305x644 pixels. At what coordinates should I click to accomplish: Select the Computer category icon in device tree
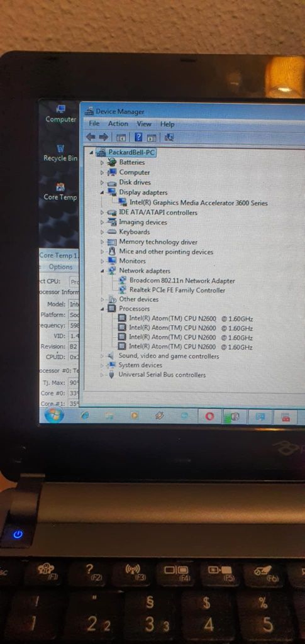pyautogui.click(x=112, y=172)
